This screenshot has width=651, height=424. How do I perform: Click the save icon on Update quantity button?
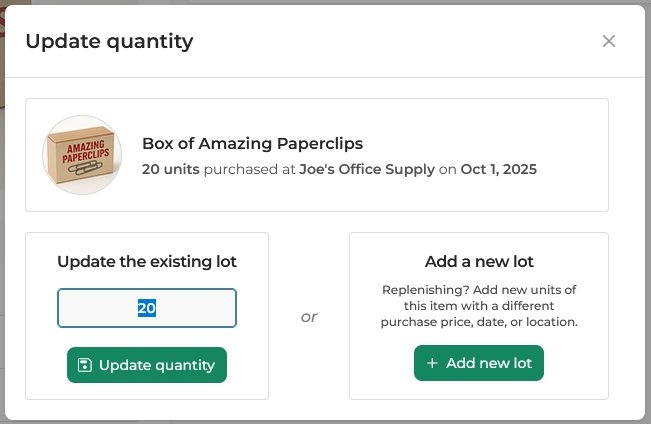click(x=84, y=365)
